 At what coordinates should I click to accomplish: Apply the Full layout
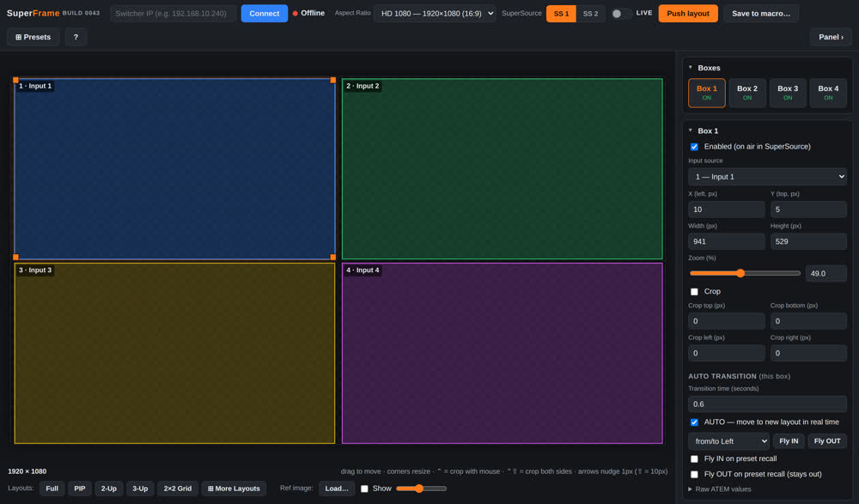tap(52, 489)
